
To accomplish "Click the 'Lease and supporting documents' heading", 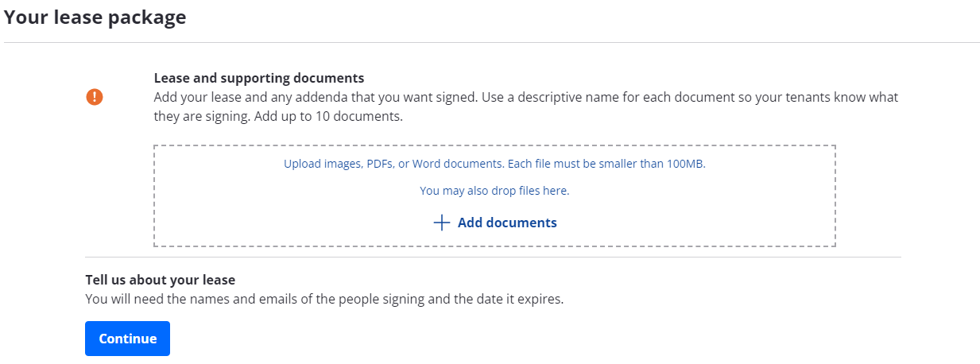I will 259,78.
